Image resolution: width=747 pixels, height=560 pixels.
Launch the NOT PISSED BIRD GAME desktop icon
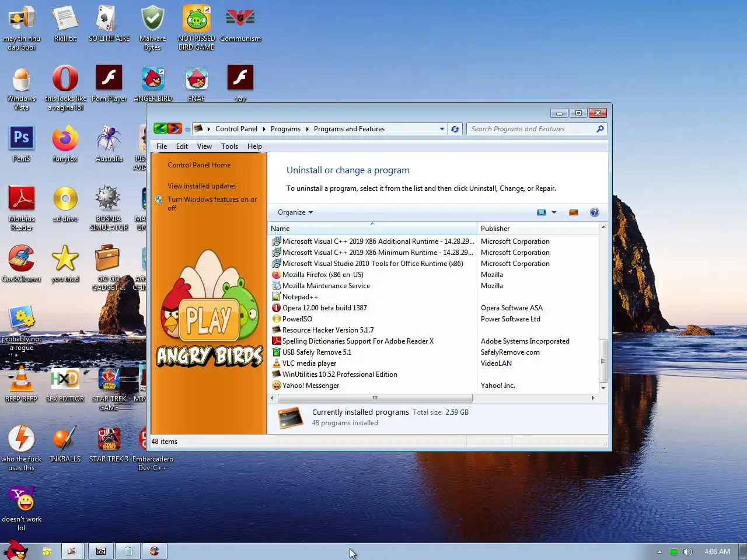click(197, 27)
